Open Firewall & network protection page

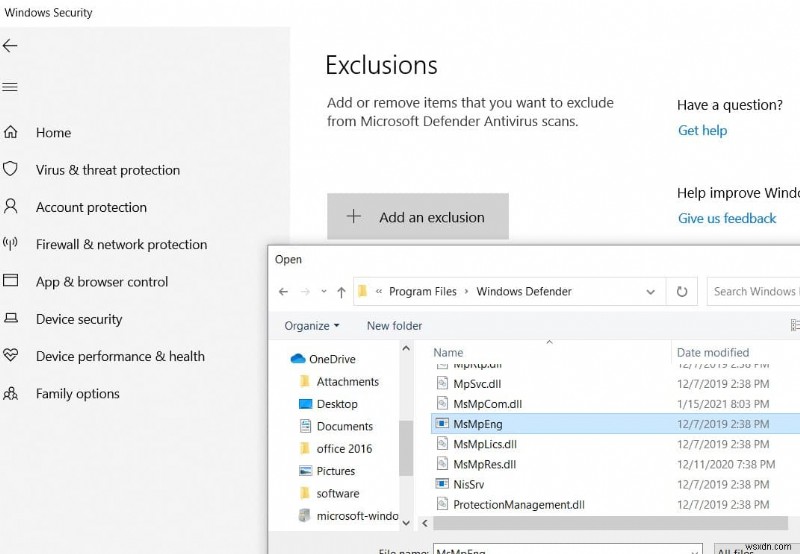point(121,244)
